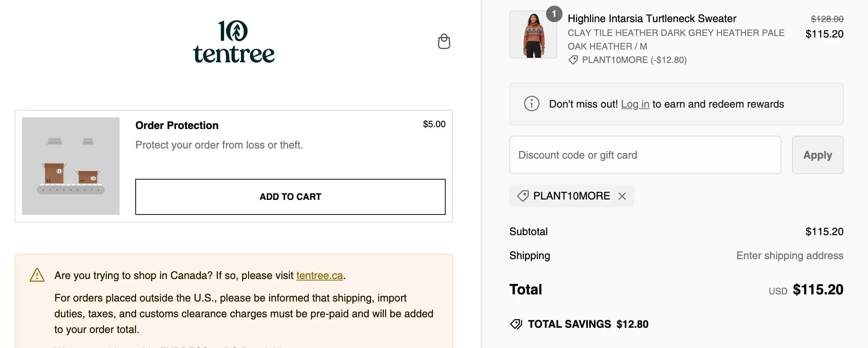Click the warning triangle icon
The image size is (868, 348).
click(37, 275)
